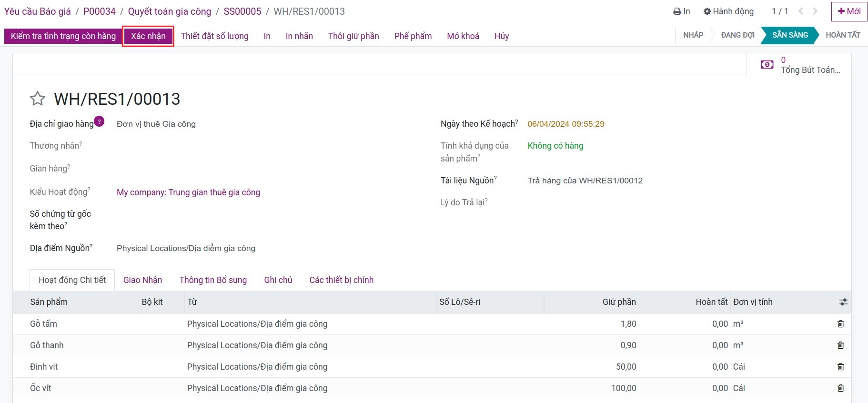The image size is (868, 403).
Task: Click Thiết đặt số lượng button
Action: [x=215, y=36]
